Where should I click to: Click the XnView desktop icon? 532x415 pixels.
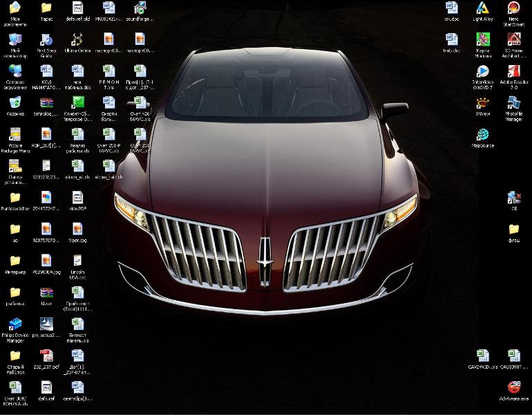coord(483,104)
